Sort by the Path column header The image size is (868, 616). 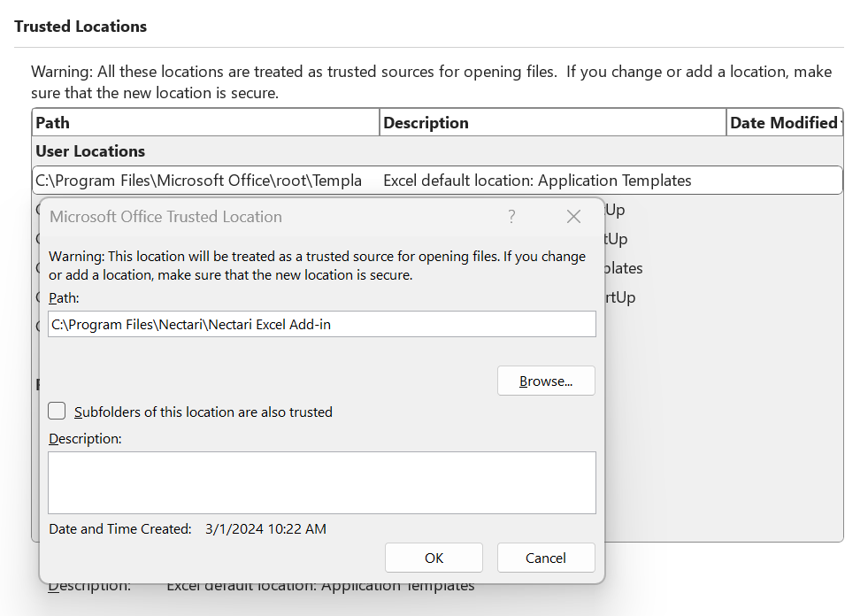pos(205,123)
